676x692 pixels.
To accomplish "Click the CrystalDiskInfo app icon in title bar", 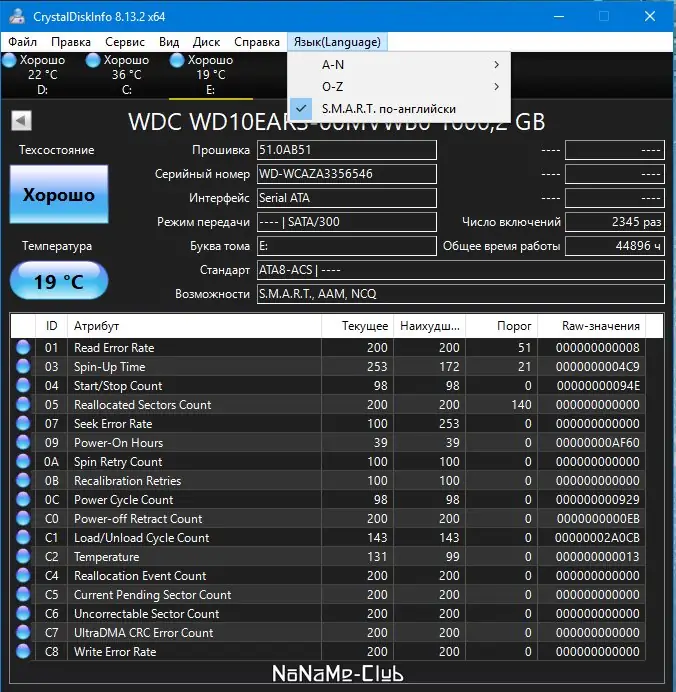I will click(x=17, y=16).
